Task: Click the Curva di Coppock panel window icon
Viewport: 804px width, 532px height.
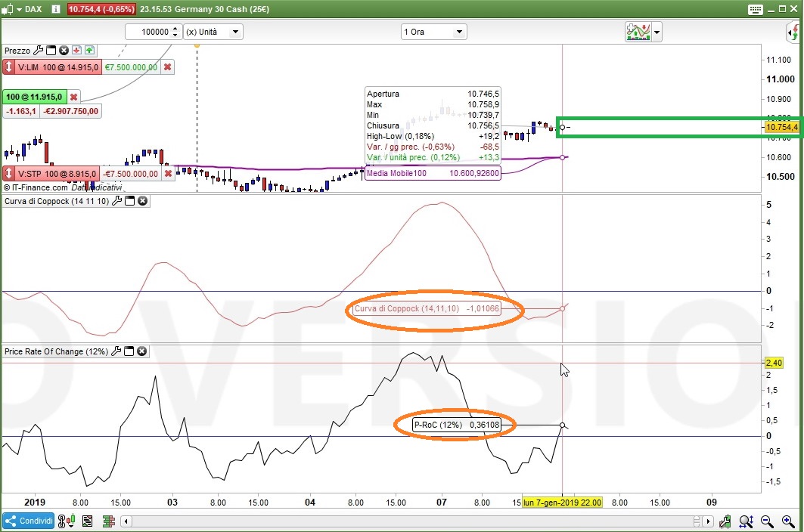Action: pyautogui.click(x=130, y=201)
